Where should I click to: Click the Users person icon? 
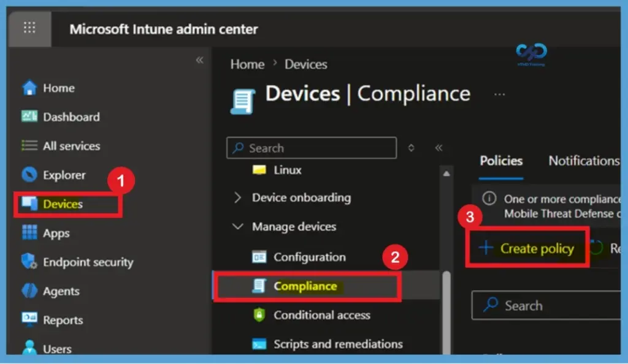(29, 347)
